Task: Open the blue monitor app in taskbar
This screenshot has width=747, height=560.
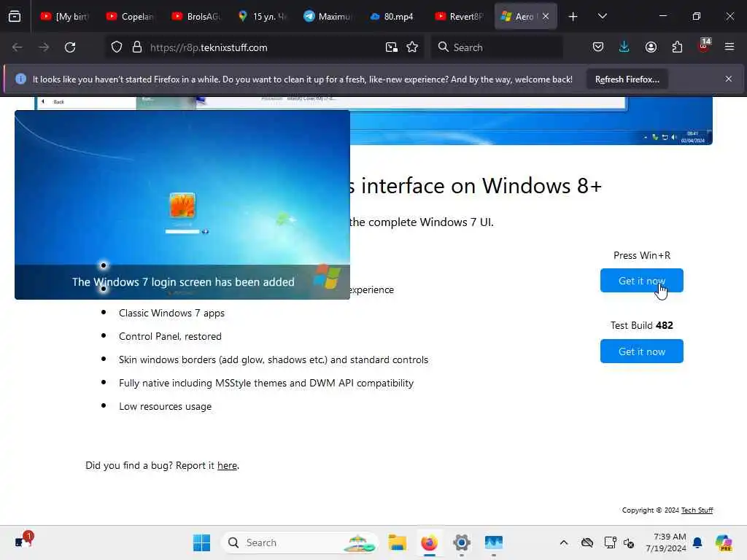Action: [x=494, y=542]
